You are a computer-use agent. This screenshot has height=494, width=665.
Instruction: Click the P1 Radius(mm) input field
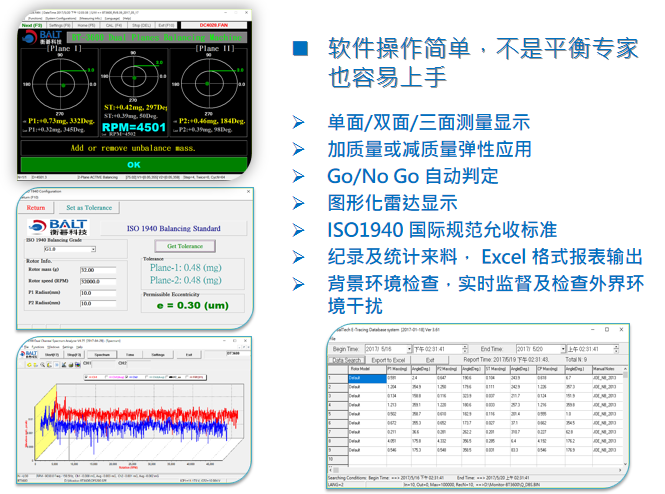pyautogui.click(x=98, y=293)
